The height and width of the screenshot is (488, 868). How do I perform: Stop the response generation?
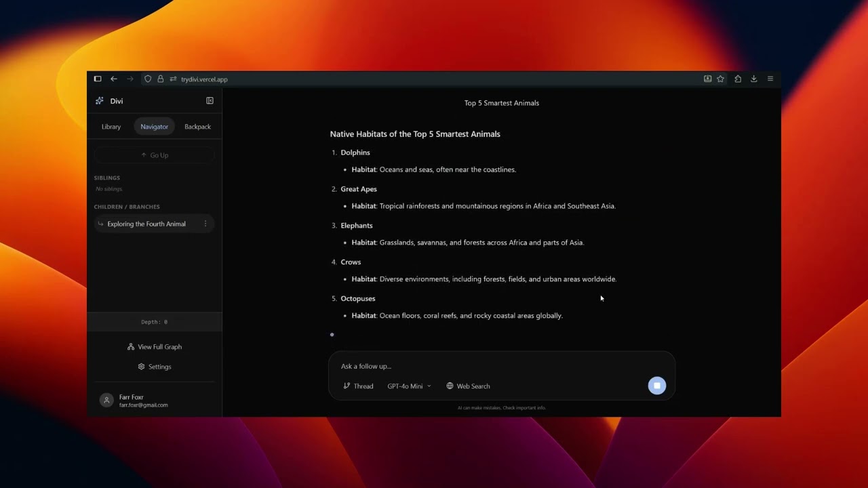(x=656, y=386)
